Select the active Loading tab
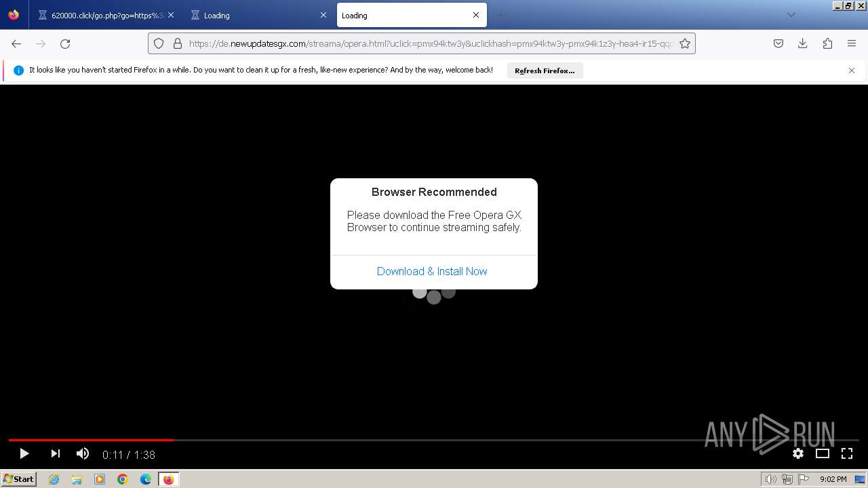868x488 pixels. (412, 15)
